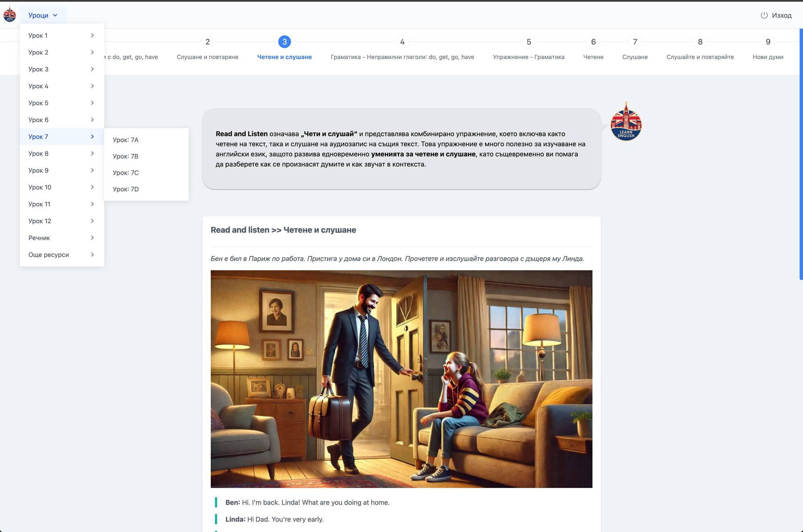Screen dimensions: 803x532
Task: Select step circle number 2
Action: 208,42
